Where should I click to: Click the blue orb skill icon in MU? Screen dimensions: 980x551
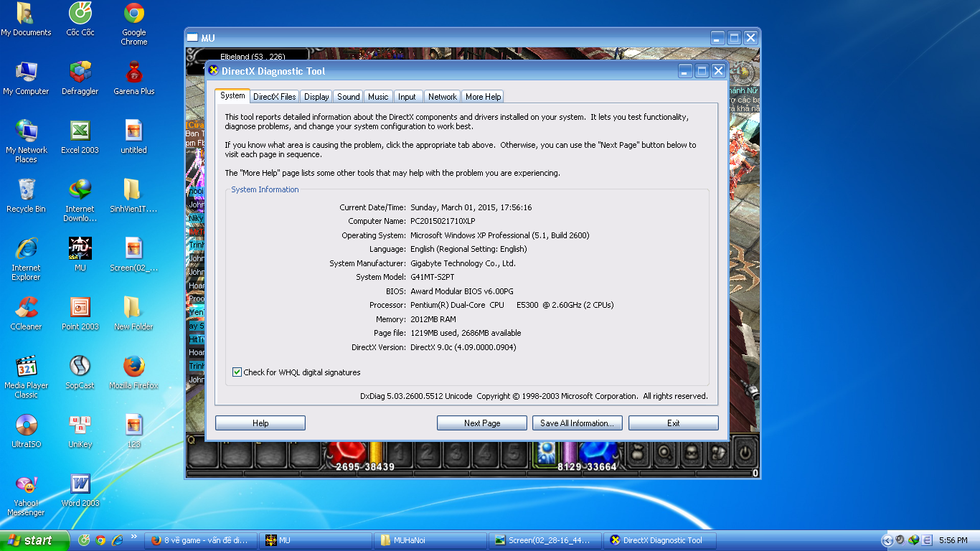coord(547,452)
